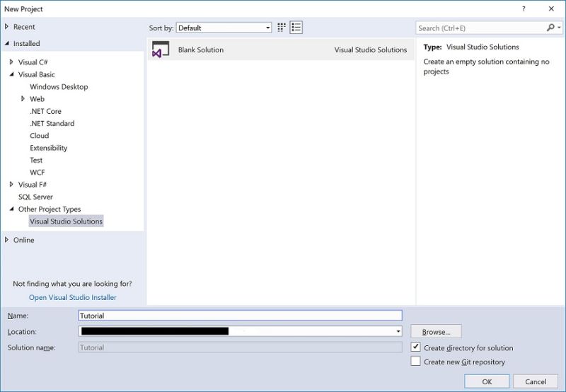Click the Blank Solution template icon
566x392 pixels.
click(x=161, y=50)
